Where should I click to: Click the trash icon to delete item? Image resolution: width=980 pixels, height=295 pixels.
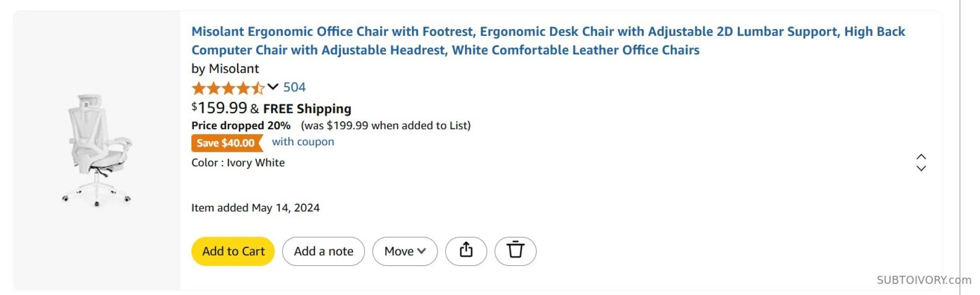(516, 251)
